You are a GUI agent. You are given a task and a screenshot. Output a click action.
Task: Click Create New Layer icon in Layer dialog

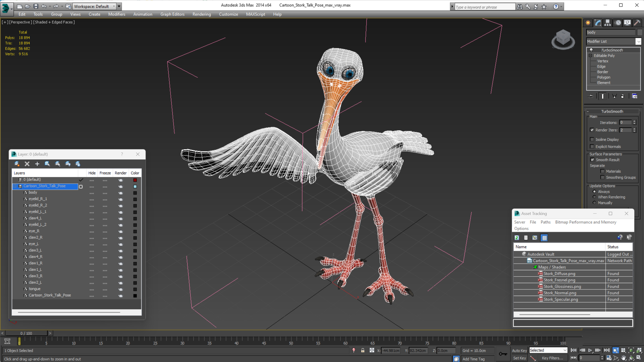(17, 164)
